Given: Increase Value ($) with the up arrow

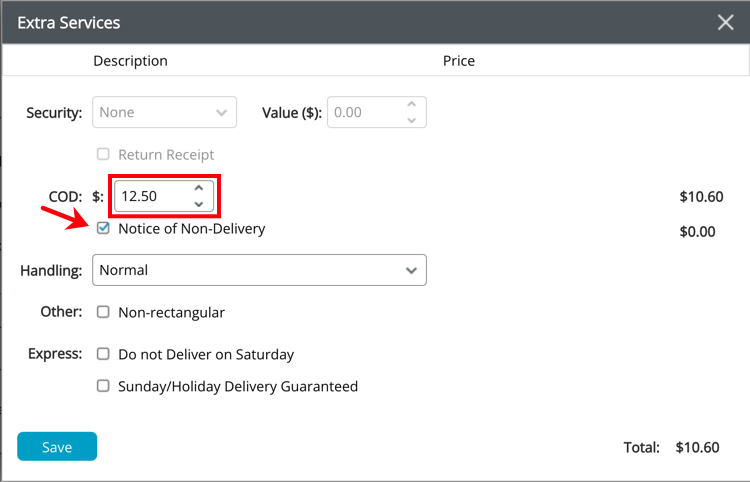Looking at the screenshot, I should point(411,105).
